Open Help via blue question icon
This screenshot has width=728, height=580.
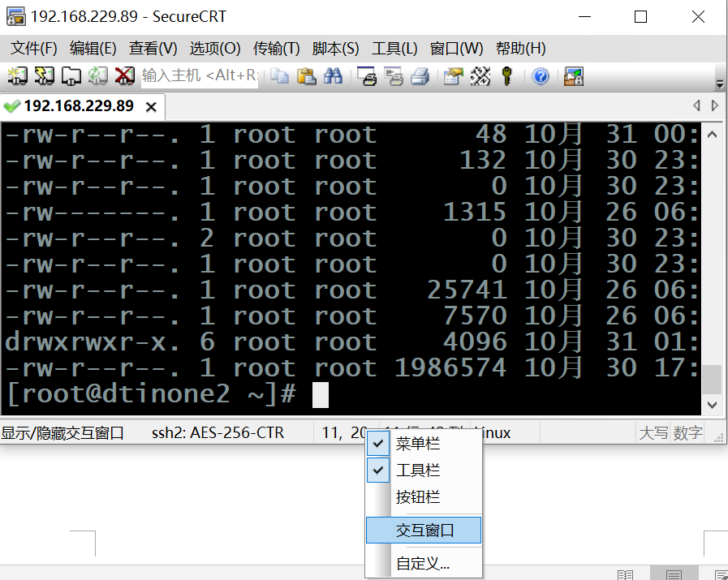tap(541, 76)
